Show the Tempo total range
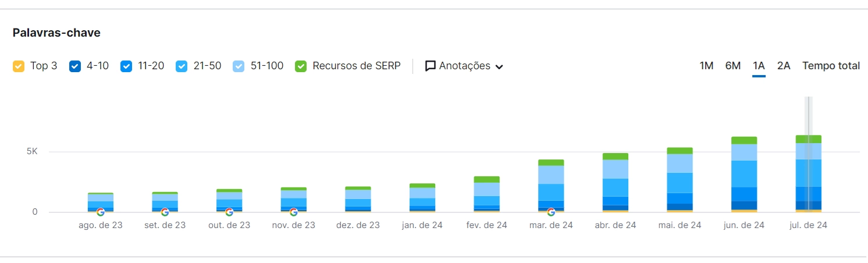 coord(831,66)
